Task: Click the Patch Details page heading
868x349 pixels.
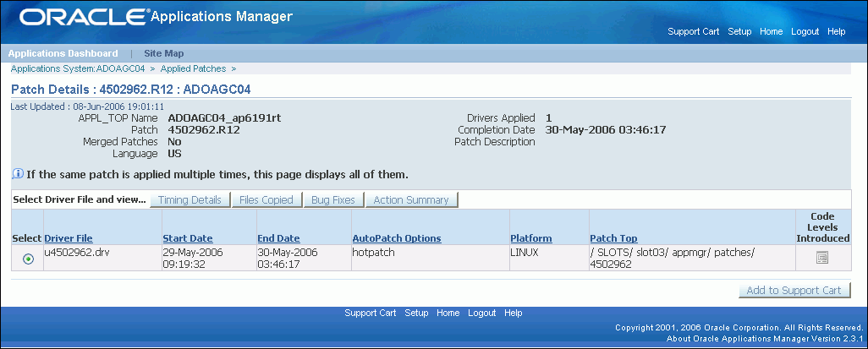Action: pos(131,89)
